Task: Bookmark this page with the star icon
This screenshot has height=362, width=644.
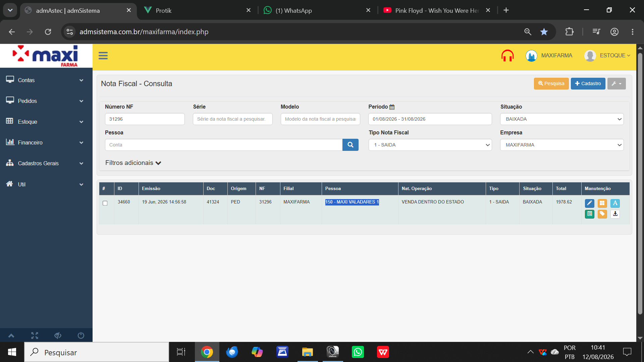Action: [x=544, y=32]
